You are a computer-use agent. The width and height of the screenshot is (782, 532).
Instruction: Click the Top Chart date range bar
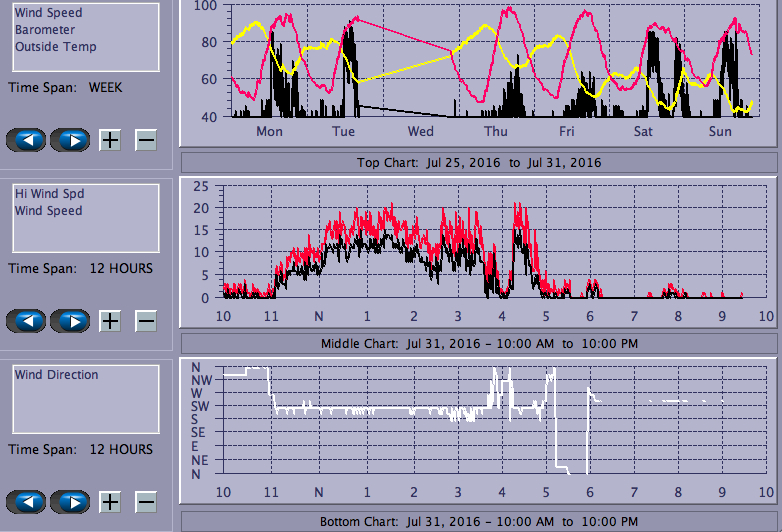pos(478,162)
